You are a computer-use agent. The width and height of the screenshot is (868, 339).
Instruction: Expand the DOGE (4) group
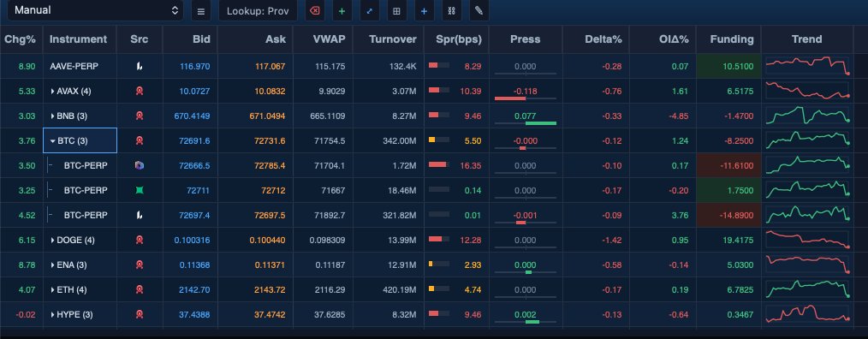tap(52, 241)
